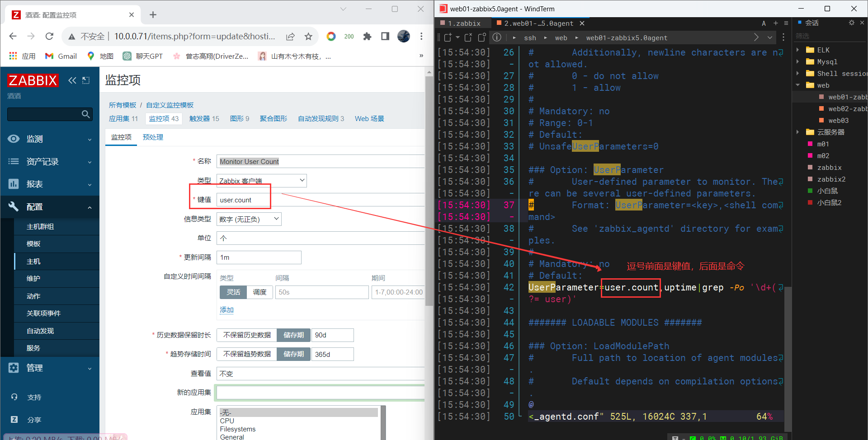Image resolution: width=868 pixels, height=440 pixels.
Task: Open the Chrome extensions puzzle icon
Action: pos(367,37)
